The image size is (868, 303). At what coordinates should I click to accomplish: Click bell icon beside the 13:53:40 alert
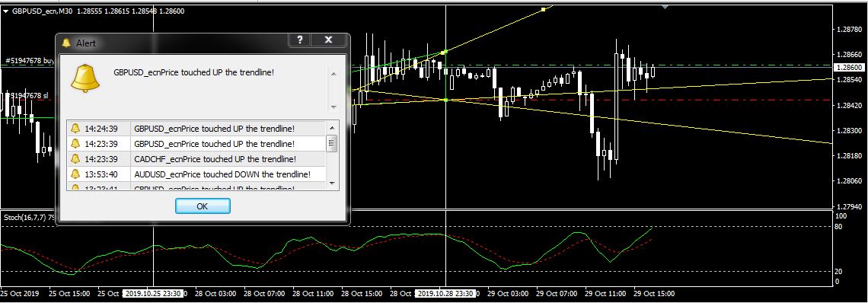[75, 174]
